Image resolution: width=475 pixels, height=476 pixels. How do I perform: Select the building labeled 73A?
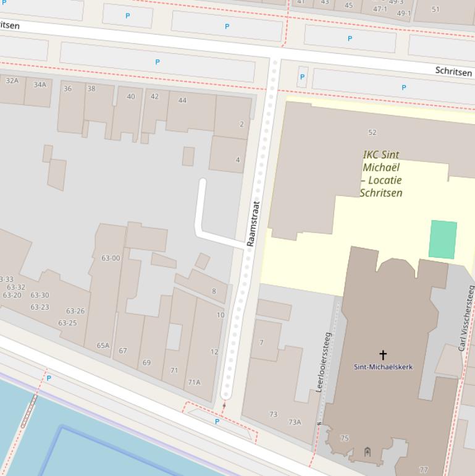[295, 422]
